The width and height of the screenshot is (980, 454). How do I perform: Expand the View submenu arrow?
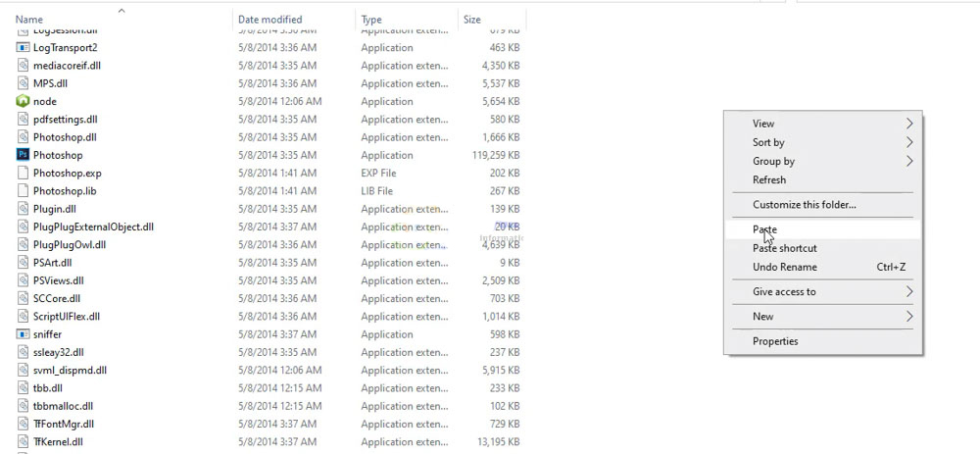pos(909,124)
